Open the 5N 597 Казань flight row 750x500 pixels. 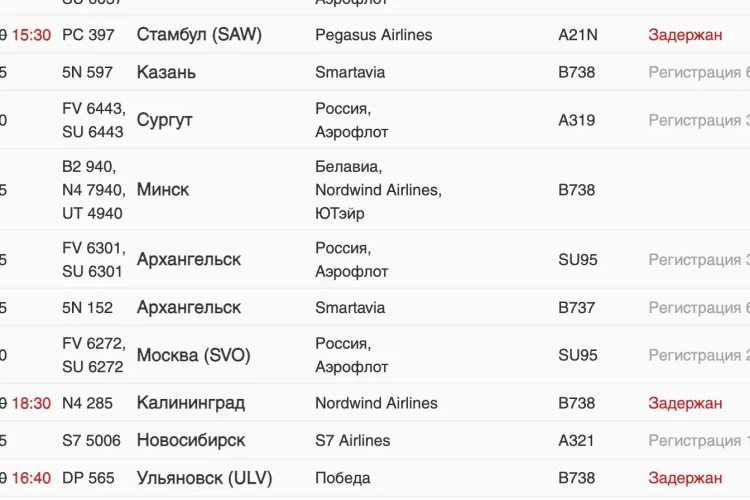click(x=375, y=72)
